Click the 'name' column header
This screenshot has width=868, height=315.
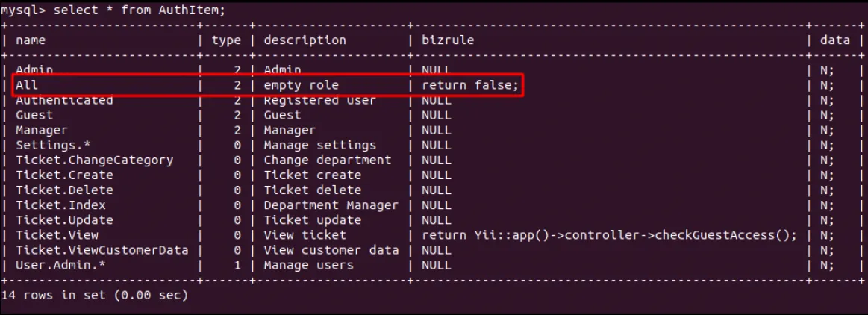point(31,40)
